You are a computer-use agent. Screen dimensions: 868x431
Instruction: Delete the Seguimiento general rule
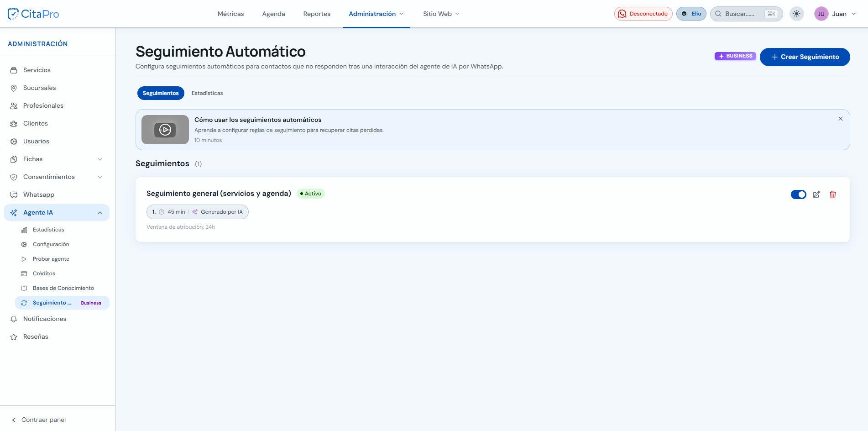pos(833,194)
